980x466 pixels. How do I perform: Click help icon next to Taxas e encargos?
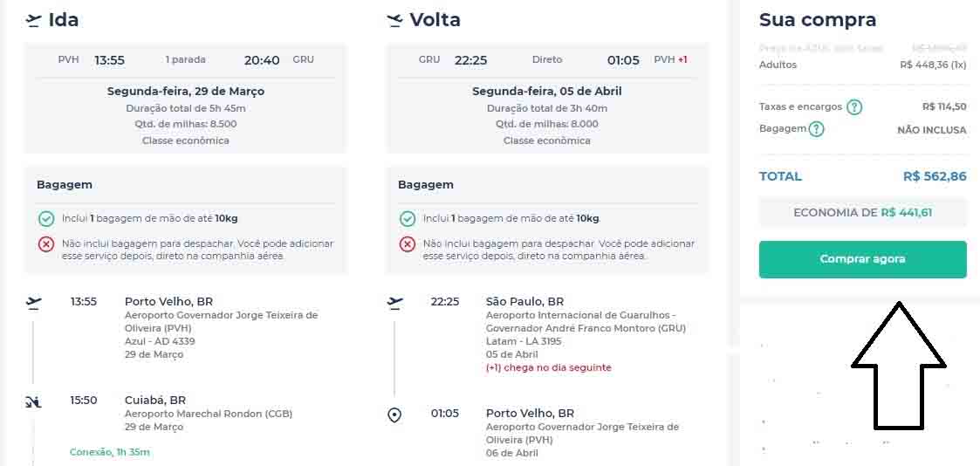point(854,107)
